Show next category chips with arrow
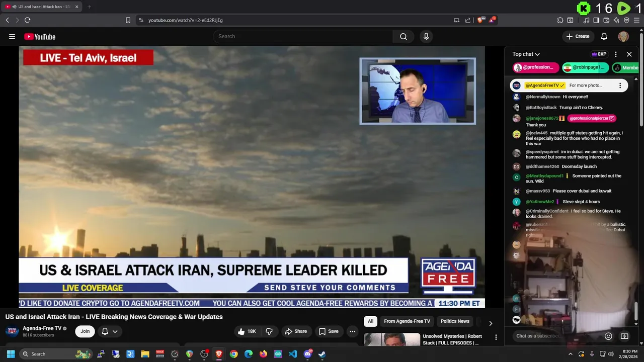The image size is (644, 362). (x=491, y=323)
